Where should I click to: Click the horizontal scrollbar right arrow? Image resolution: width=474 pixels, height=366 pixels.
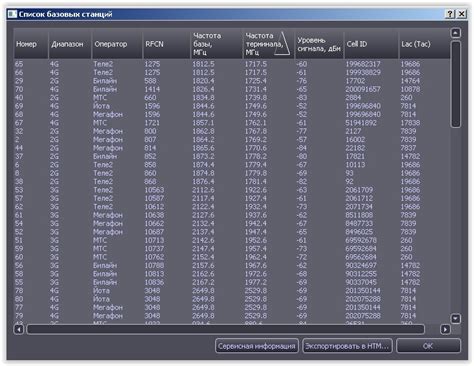pyautogui.click(x=445, y=329)
